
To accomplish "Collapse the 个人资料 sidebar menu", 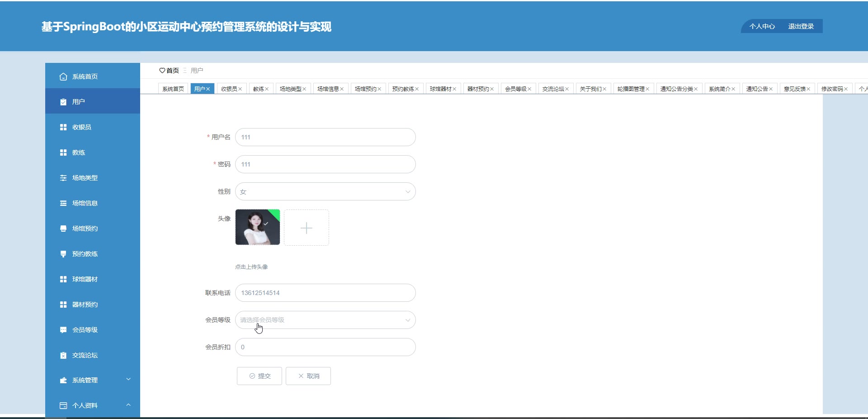I will coord(128,405).
